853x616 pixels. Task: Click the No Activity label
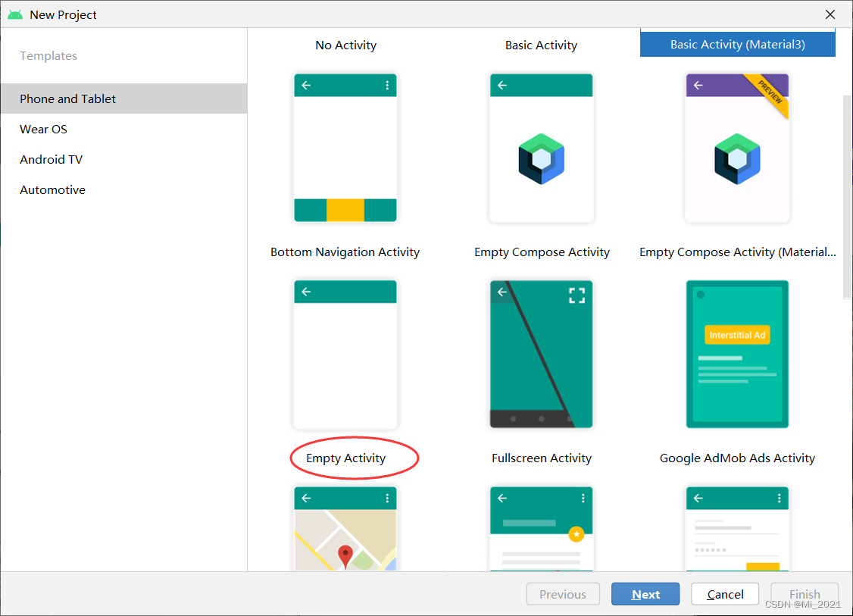click(x=346, y=45)
